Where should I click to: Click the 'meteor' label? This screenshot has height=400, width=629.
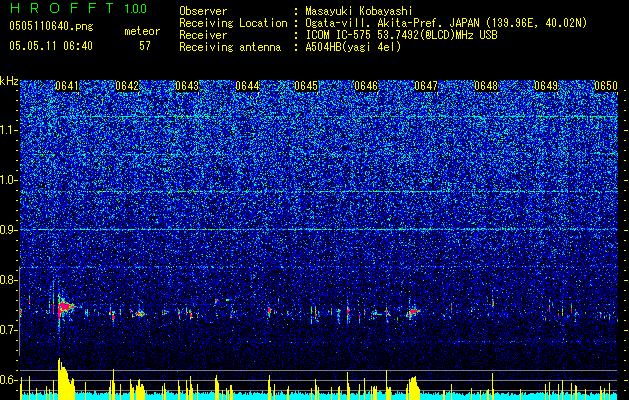142,31
